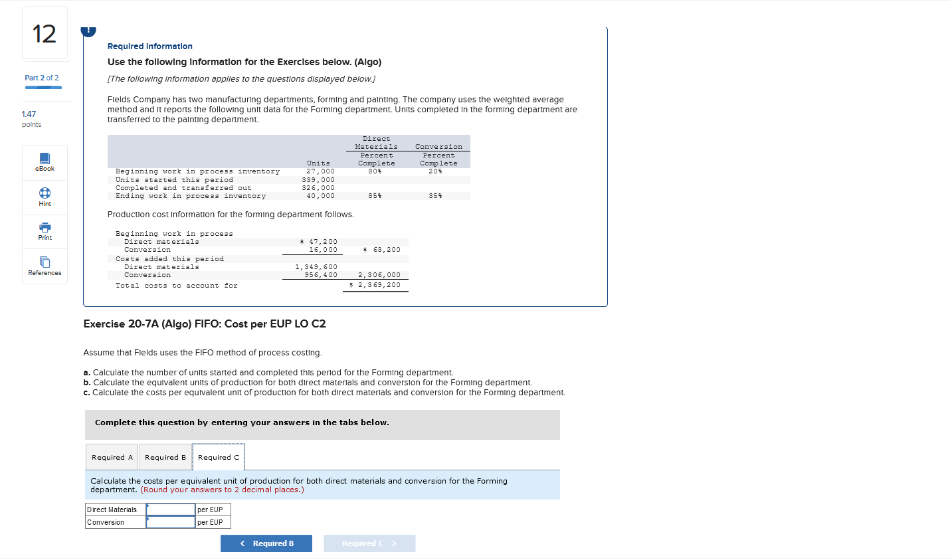This screenshot has width=950, height=560.
Task: Click the $ 63,200 beginning WIP subtotal
Action: coord(382,250)
